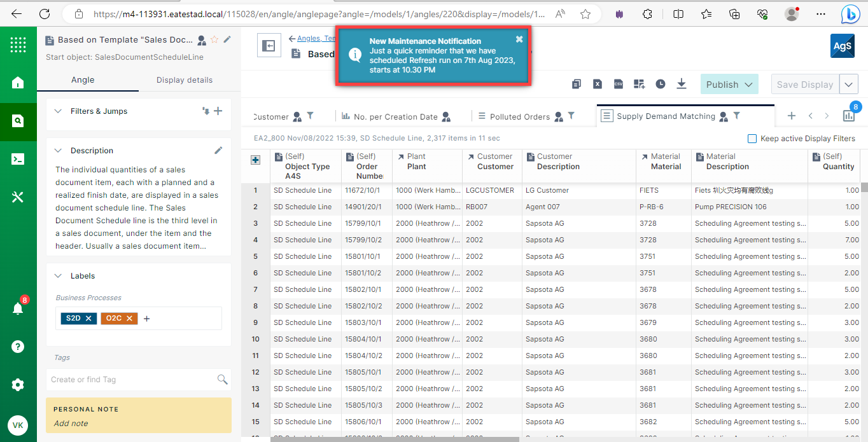Follow the Angles, Templates back link
This screenshot has width=868, height=442.
point(316,38)
